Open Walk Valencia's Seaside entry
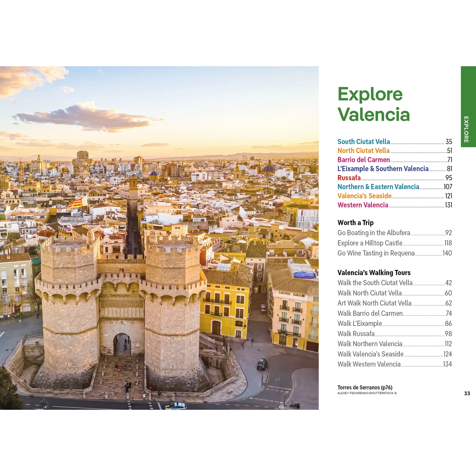The image size is (476, 476). coord(370,354)
